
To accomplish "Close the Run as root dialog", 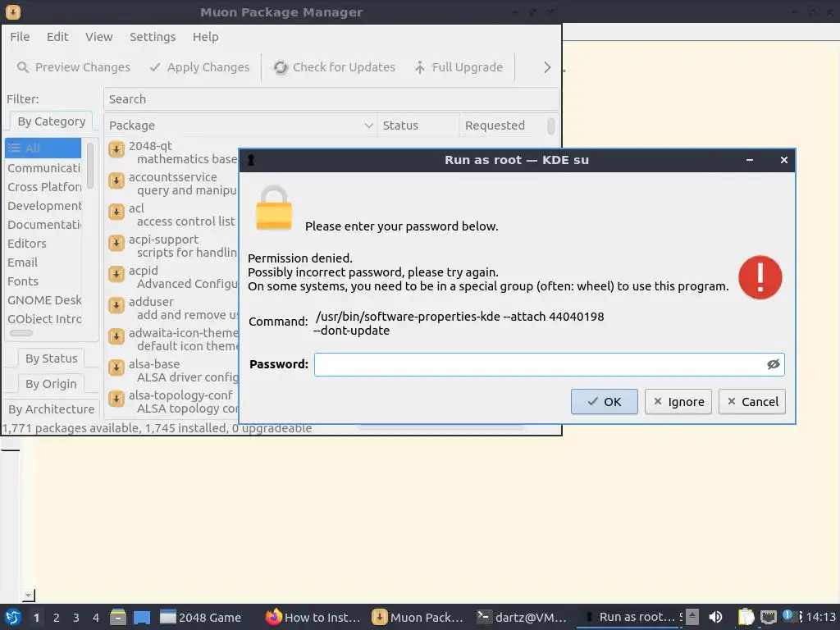I will coord(783,160).
